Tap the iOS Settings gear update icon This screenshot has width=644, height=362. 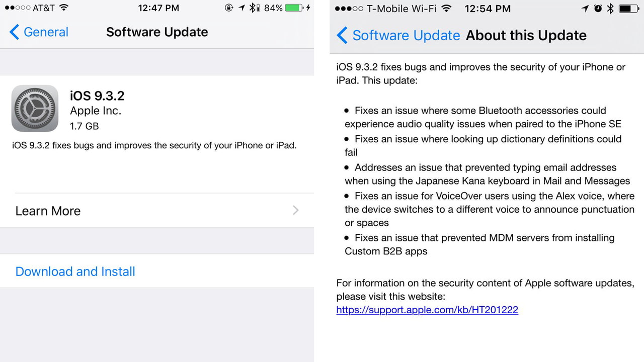coord(35,108)
